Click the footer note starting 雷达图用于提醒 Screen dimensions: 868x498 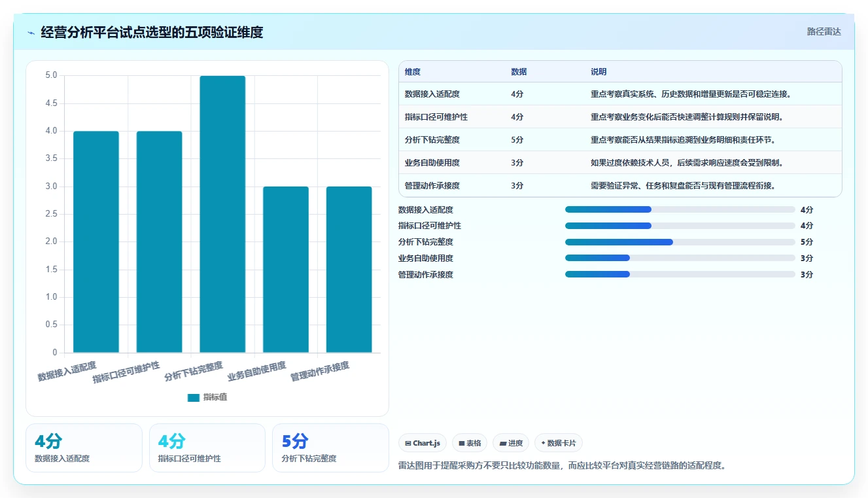tap(563, 466)
